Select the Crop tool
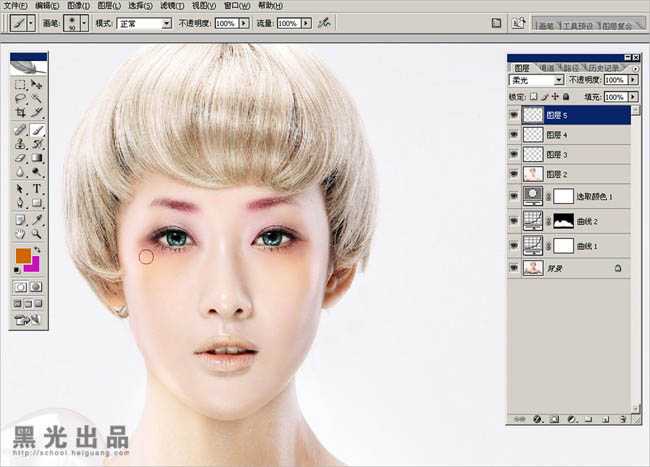Viewport: 650px width, 467px height. pyautogui.click(x=20, y=114)
